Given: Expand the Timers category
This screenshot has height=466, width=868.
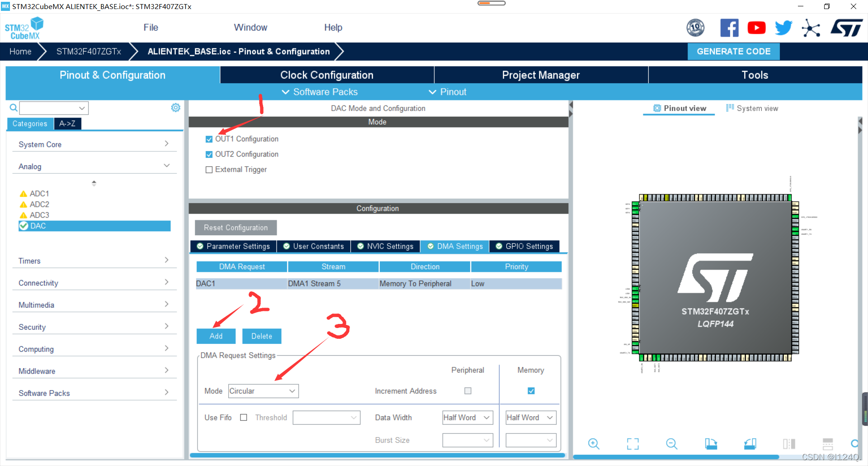Looking at the screenshot, I should click(94, 261).
